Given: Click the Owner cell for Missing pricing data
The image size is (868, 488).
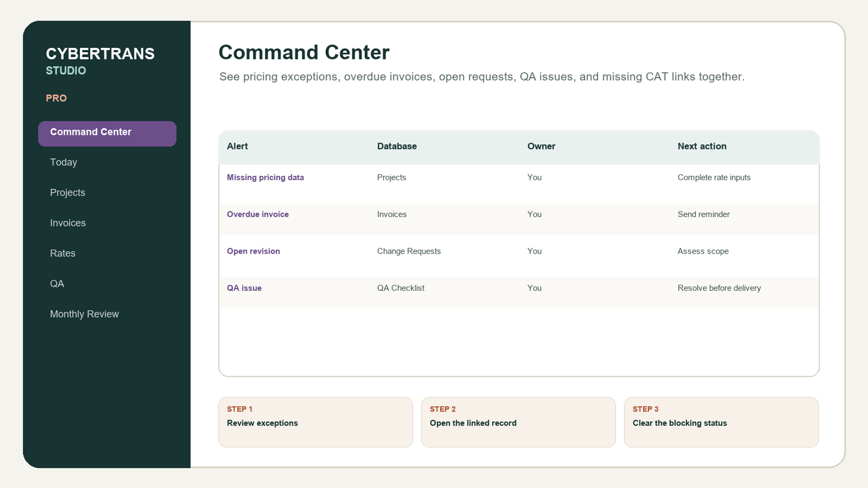Looking at the screenshot, I should pyautogui.click(x=534, y=177).
